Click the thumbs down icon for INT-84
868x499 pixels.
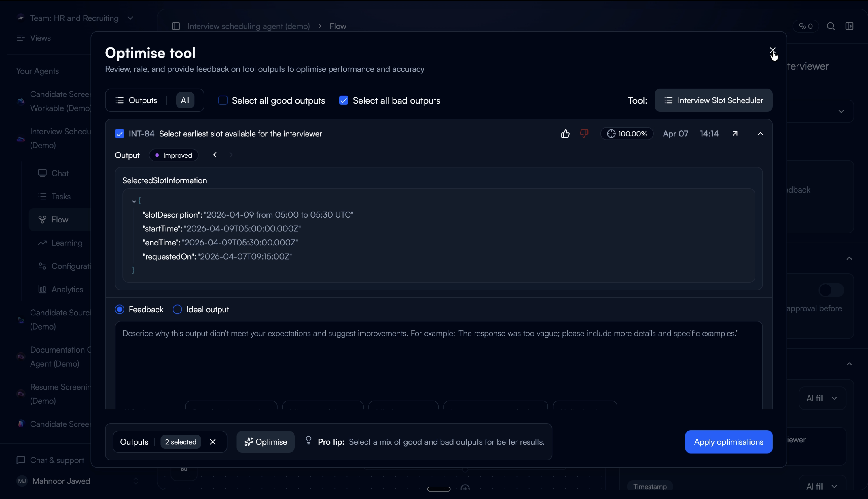pos(584,134)
